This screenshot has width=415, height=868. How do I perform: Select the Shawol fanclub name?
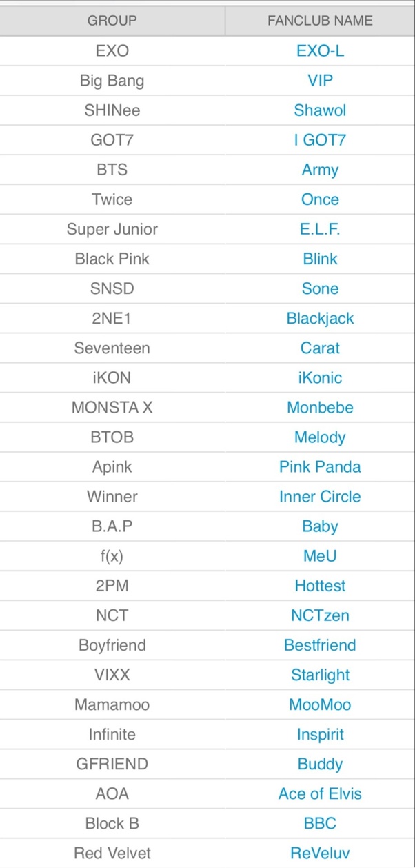tap(320, 110)
